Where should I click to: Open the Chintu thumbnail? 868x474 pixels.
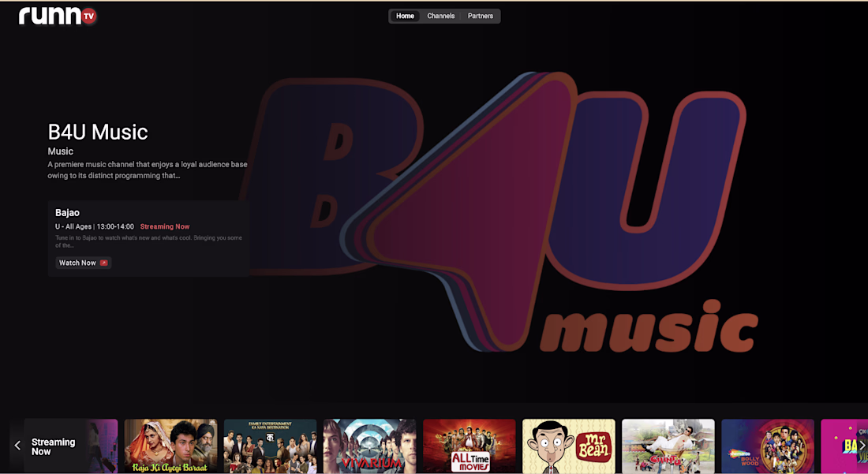[x=668, y=446]
